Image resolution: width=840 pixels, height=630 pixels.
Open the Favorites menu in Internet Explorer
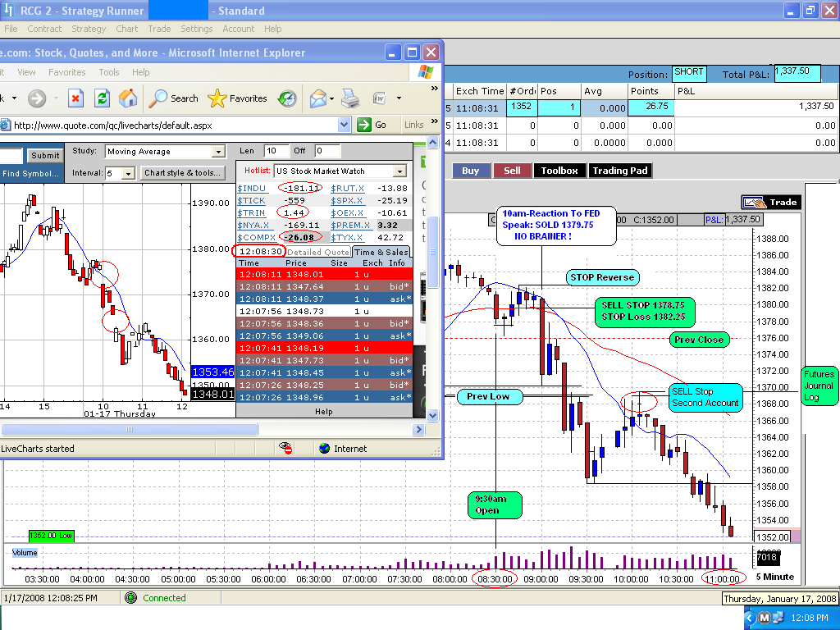click(x=67, y=72)
